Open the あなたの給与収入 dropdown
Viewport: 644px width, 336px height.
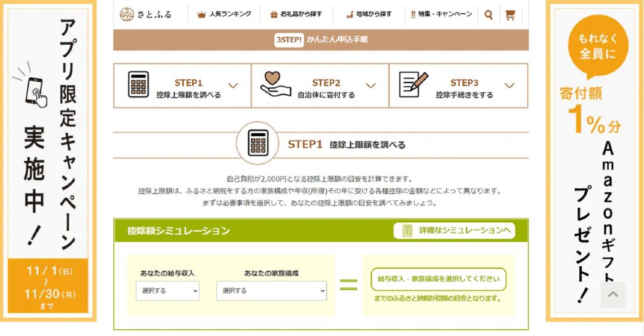point(167,291)
